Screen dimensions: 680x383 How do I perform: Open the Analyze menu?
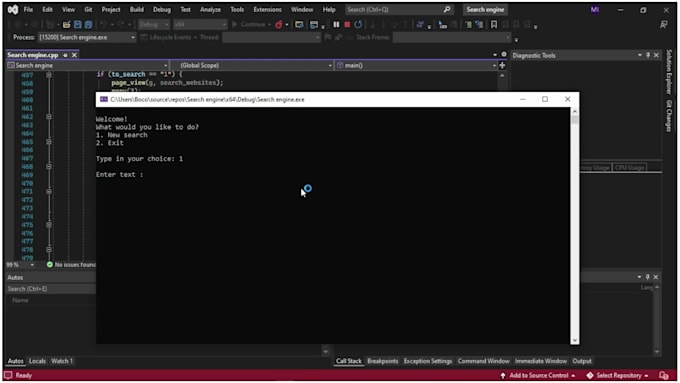pyautogui.click(x=210, y=10)
